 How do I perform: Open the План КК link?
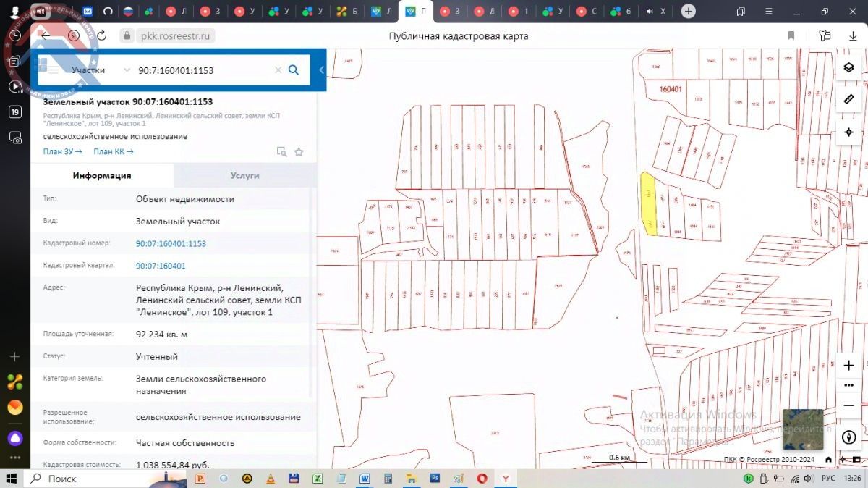pyautogui.click(x=114, y=152)
